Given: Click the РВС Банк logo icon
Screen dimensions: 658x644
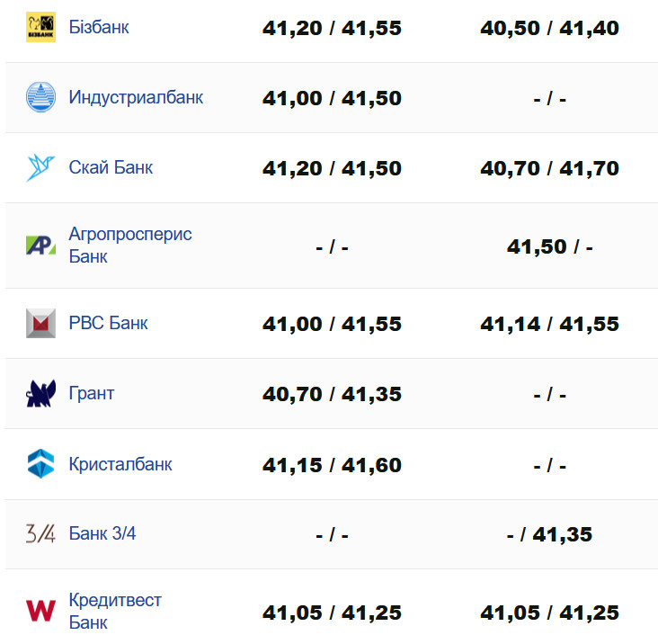Looking at the screenshot, I should [40, 323].
